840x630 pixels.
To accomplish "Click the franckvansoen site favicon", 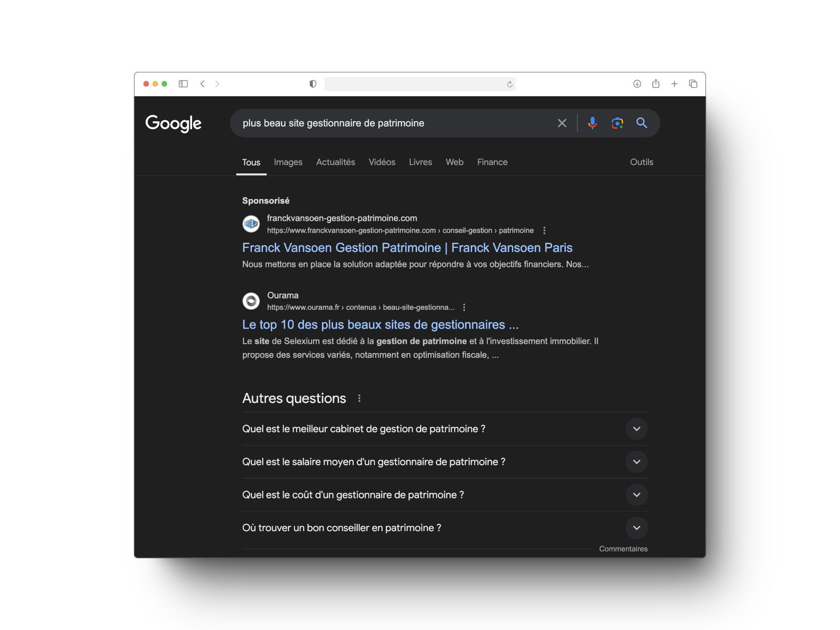I will click(x=251, y=224).
